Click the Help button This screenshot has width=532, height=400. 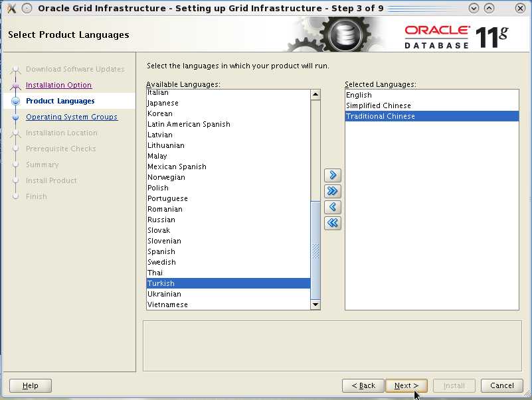pos(31,385)
